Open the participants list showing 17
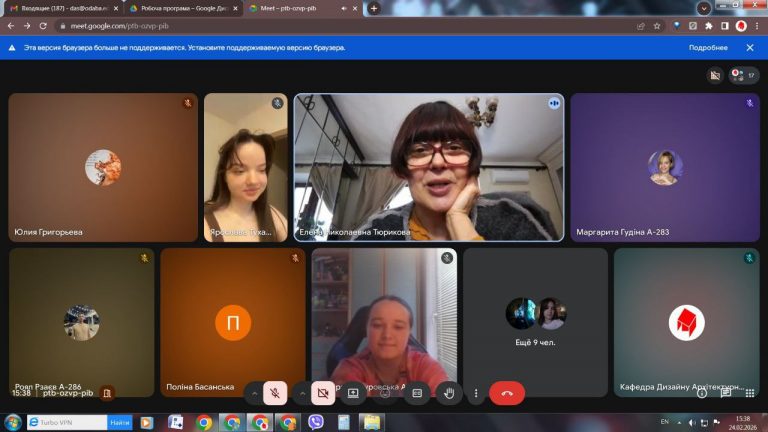The width and height of the screenshot is (768, 432). pos(744,75)
